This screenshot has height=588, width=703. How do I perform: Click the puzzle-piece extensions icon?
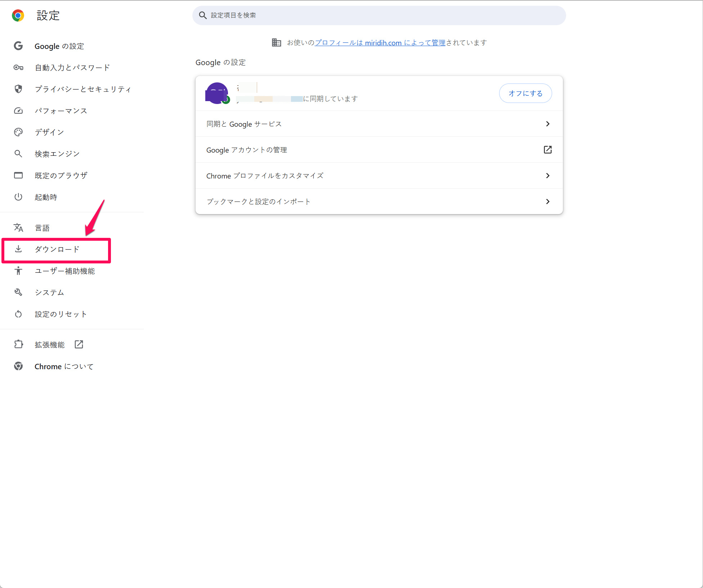(x=18, y=344)
